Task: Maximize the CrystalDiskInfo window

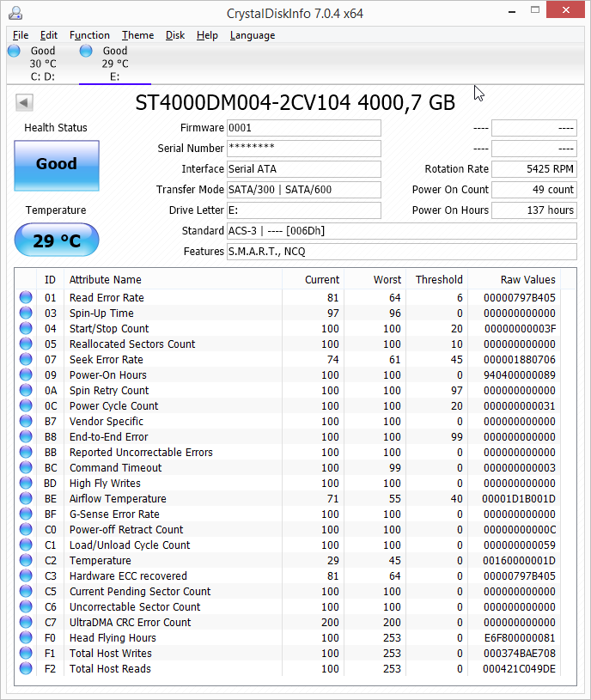Action: [x=535, y=10]
